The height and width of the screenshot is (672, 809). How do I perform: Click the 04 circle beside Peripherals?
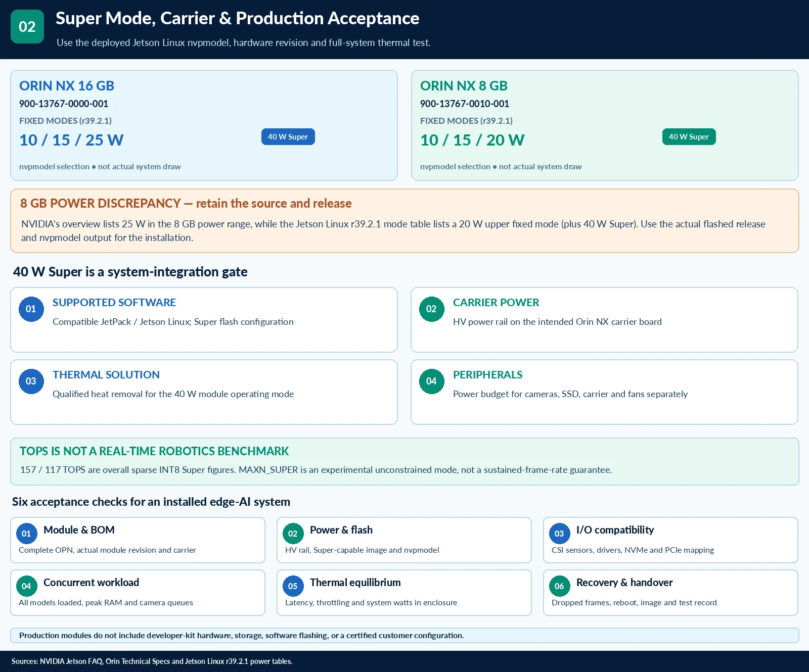(431, 381)
